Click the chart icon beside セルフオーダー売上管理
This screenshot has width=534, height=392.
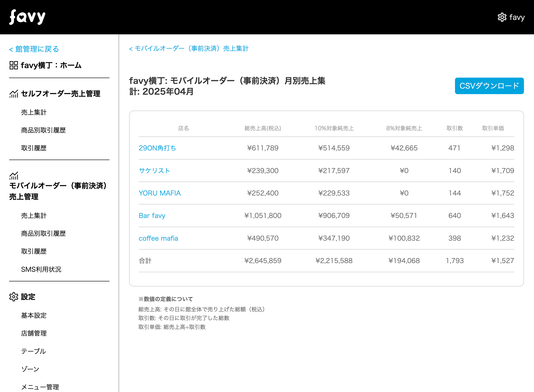(x=14, y=94)
